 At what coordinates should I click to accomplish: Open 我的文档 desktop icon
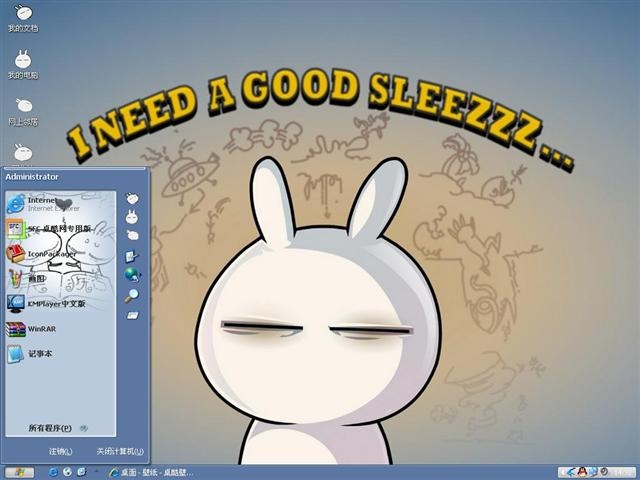click(23, 18)
